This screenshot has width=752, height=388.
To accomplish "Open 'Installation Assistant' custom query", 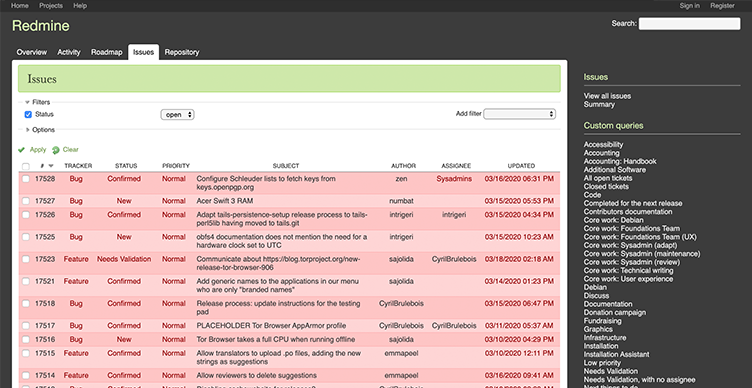I will tap(617, 354).
